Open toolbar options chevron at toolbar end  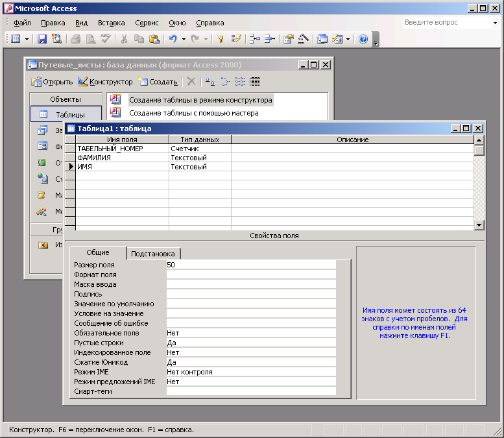pos(376,39)
